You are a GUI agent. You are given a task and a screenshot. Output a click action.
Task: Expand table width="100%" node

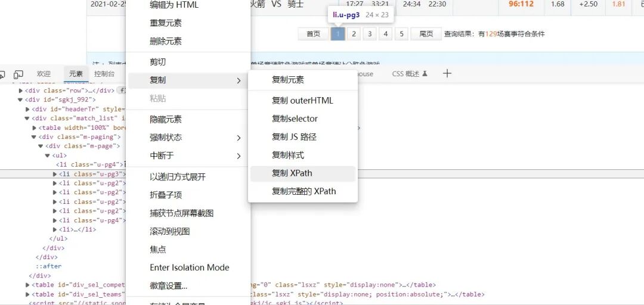click(35, 127)
